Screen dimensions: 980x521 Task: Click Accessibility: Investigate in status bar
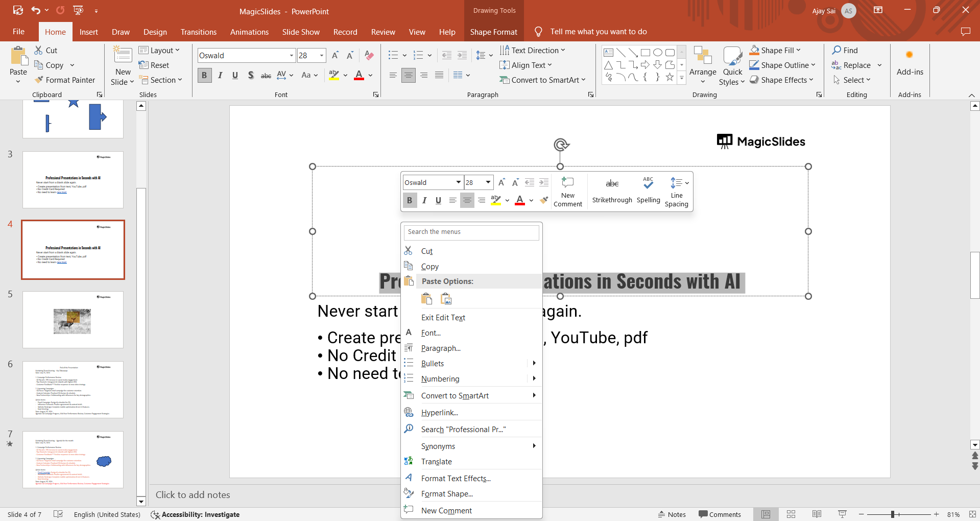[196, 514]
